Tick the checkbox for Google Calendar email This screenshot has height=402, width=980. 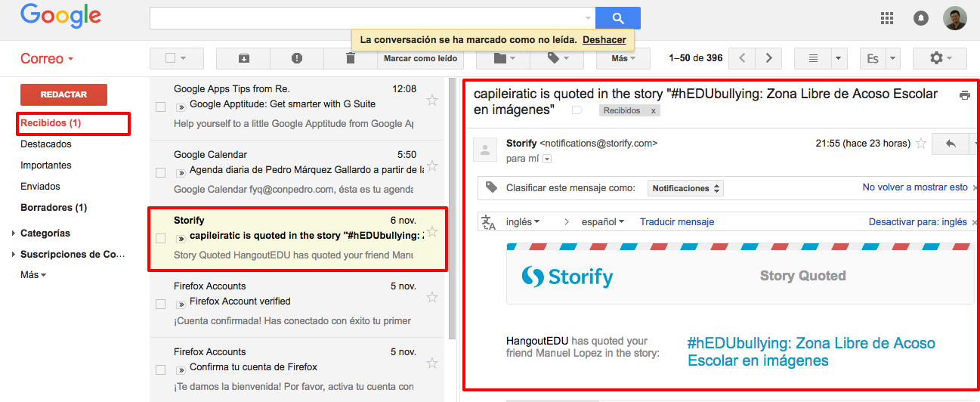point(160,172)
